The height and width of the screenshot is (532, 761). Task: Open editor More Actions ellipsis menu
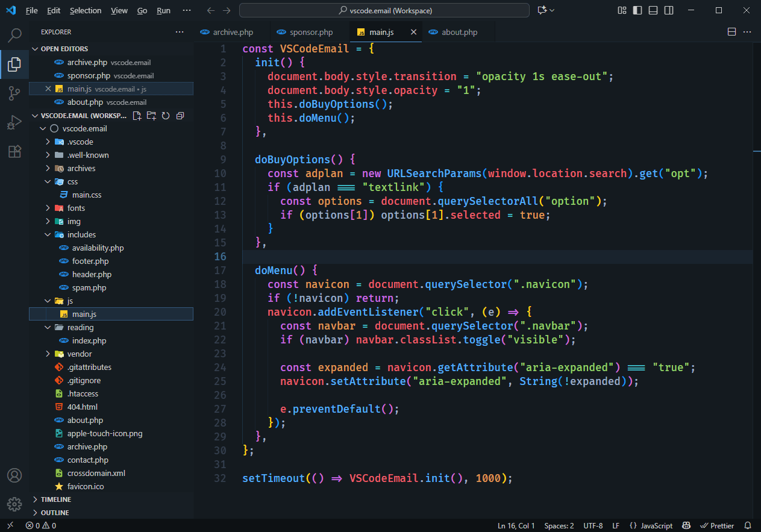(747, 32)
